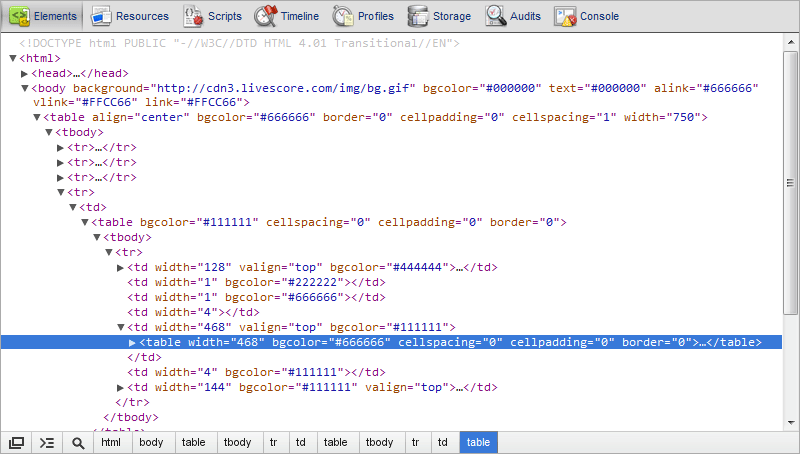800x454 pixels.
Task: Click the scrollbar up arrow
Action: [791, 42]
